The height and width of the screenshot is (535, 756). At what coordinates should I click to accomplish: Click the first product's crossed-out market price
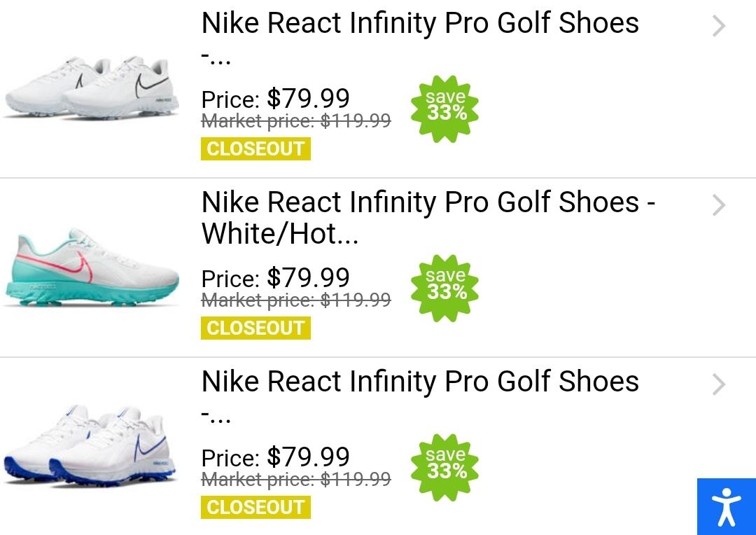pyautogui.click(x=295, y=121)
